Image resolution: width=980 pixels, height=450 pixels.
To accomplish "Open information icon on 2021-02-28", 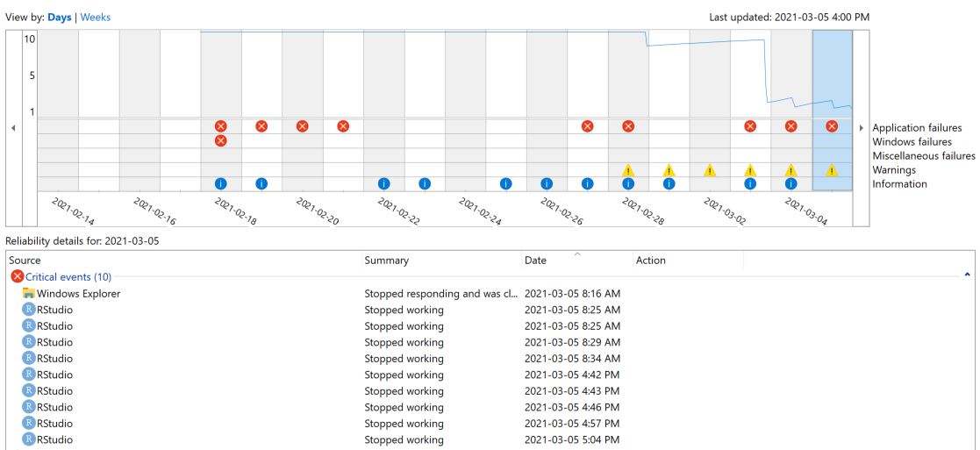I will [x=629, y=183].
